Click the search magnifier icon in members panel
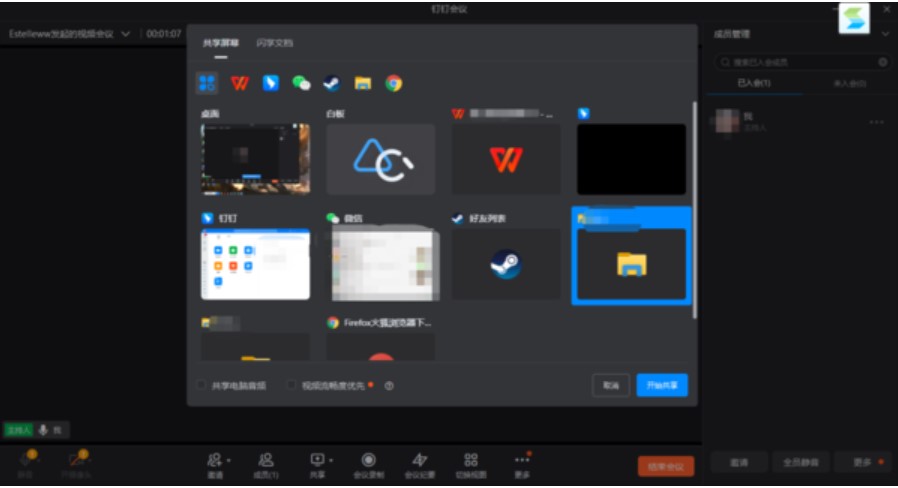This screenshot has height=488, width=898. coord(725,62)
